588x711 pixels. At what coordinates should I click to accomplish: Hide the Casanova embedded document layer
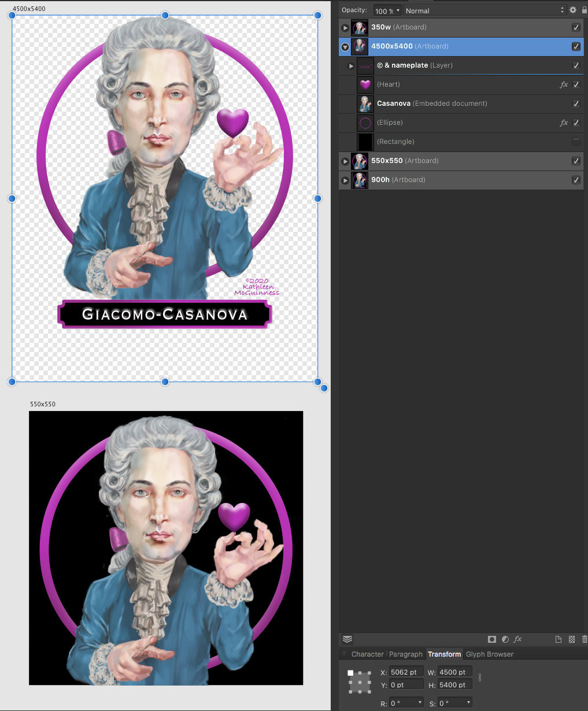[576, 103]
